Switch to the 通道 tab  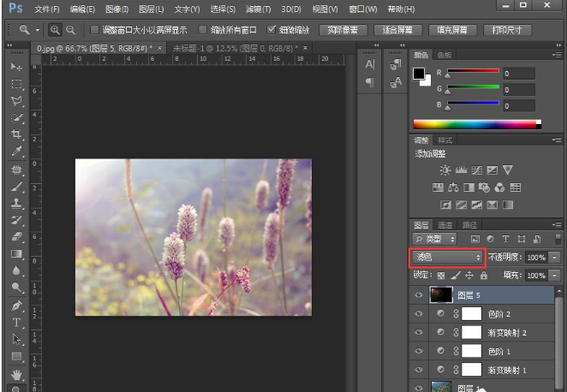click(445, 224)
